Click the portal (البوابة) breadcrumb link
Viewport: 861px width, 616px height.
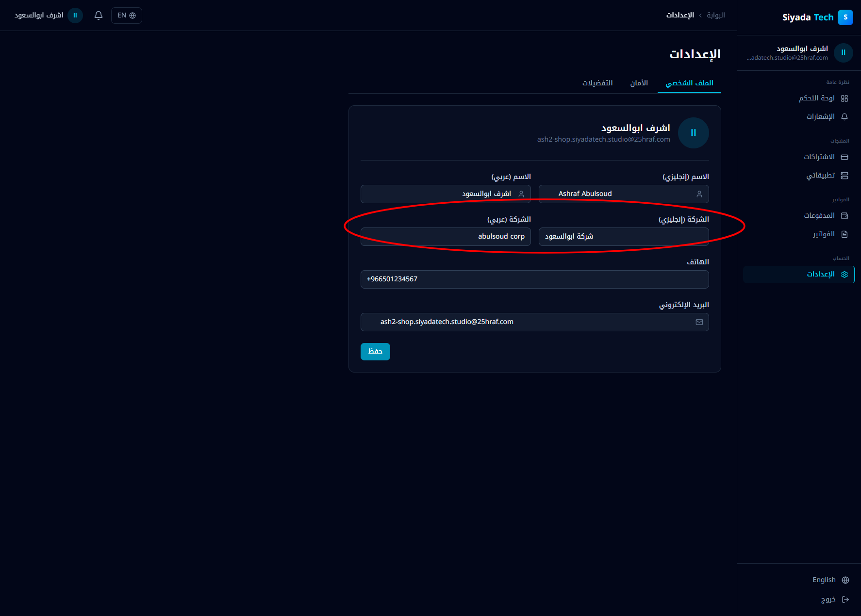click(715, 16)
